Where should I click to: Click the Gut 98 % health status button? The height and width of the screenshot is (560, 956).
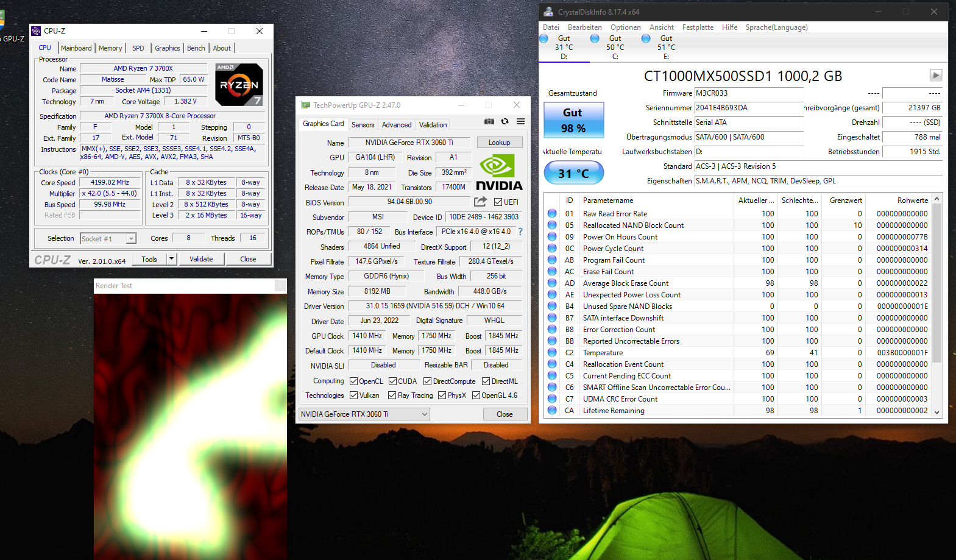click(x=573, y=120)
